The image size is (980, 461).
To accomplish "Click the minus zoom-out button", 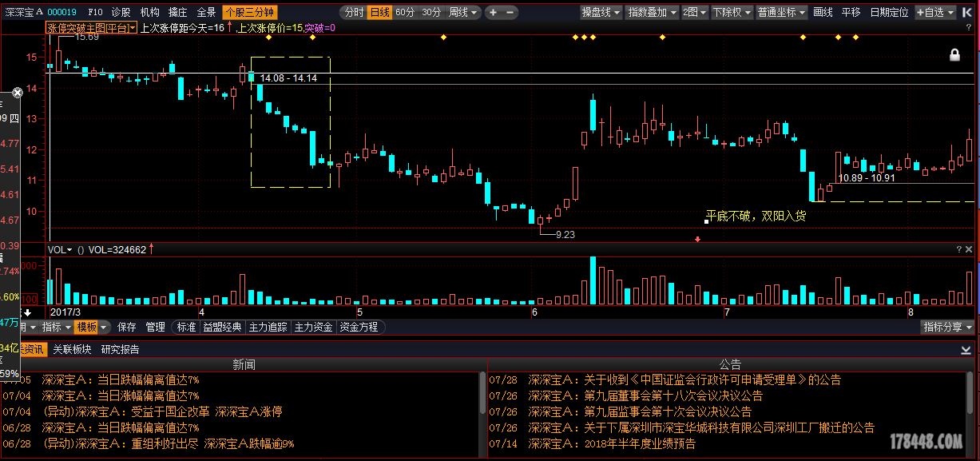I will [510, 13].
